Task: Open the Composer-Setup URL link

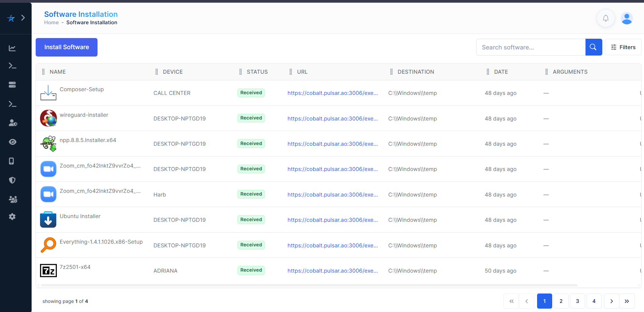Action: point(332,93)
